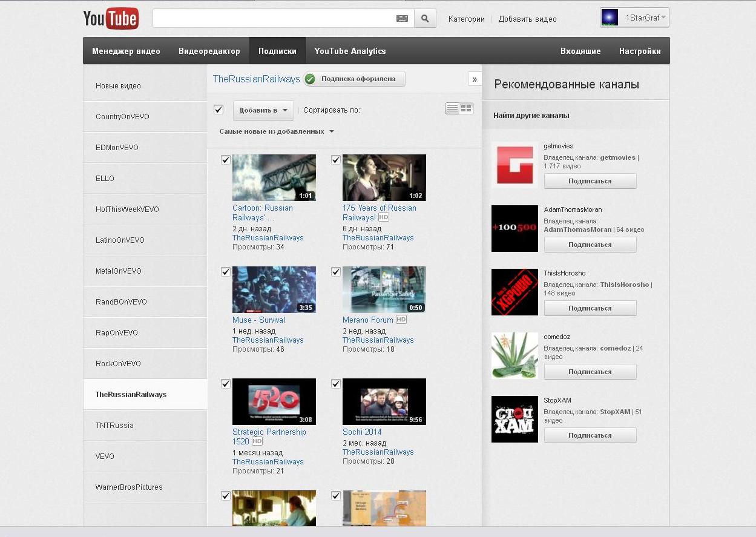
Task: Subscribe to the StopXAM channel
Action: [590, 435]
